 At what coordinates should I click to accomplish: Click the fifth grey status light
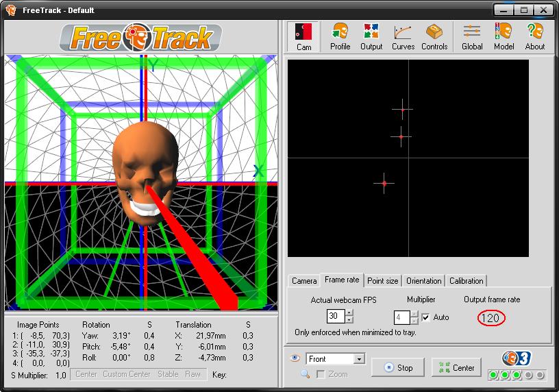click(540, 375)
